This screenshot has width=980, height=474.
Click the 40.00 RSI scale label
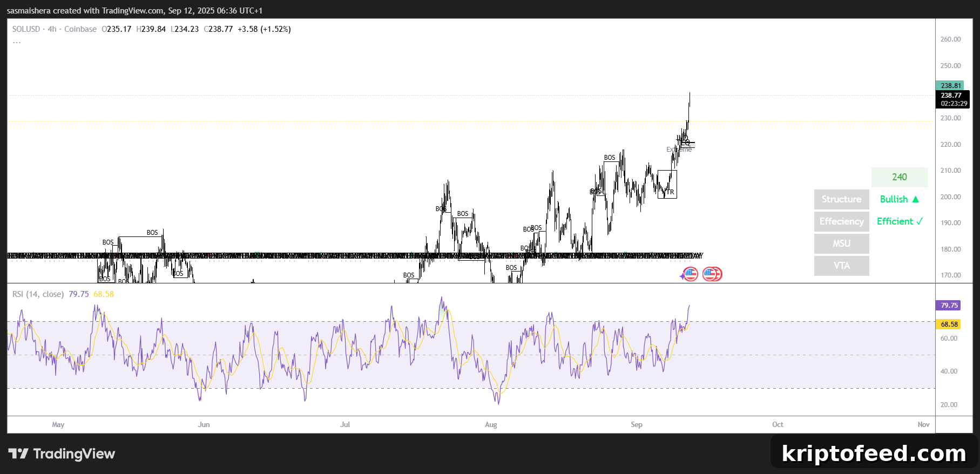tap(949, 371)
